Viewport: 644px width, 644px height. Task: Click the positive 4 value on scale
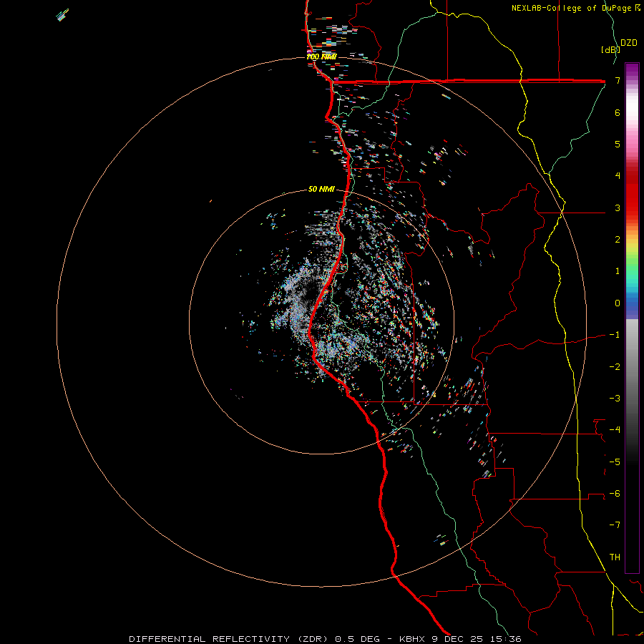pos(618,176)
